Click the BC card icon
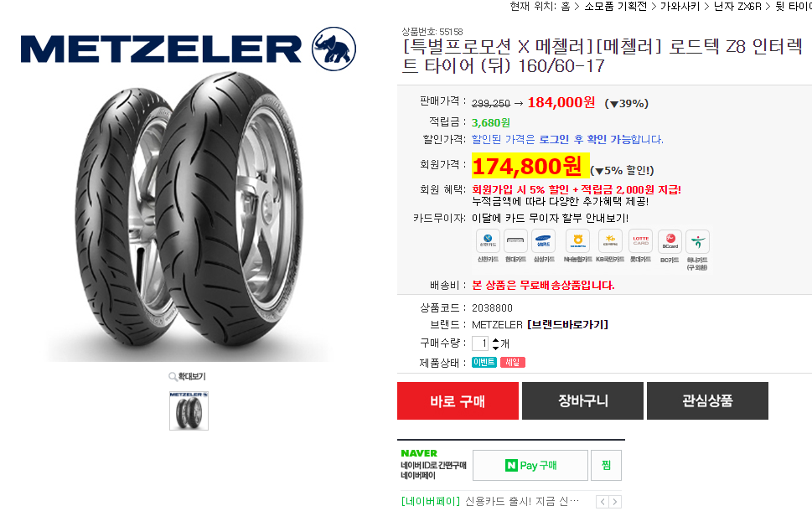This screenshot has height=511, width=812. click(670, 242)
